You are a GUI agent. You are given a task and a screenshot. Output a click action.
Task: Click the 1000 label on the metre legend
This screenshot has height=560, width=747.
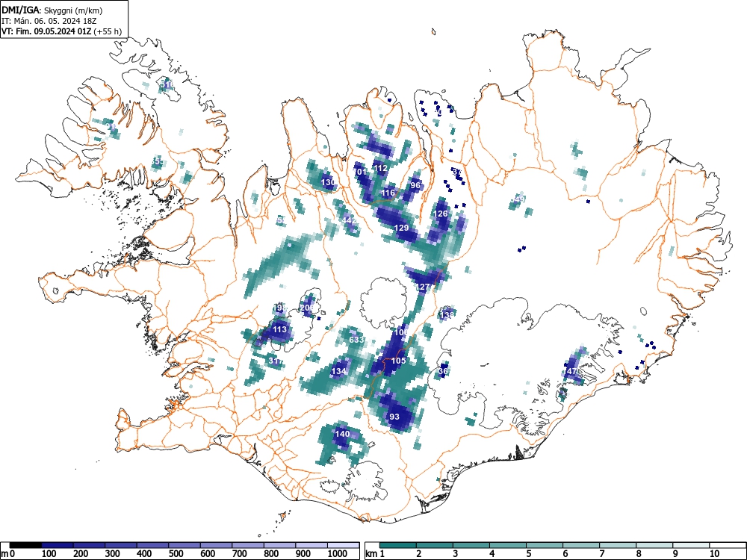(x=338, y=553)
